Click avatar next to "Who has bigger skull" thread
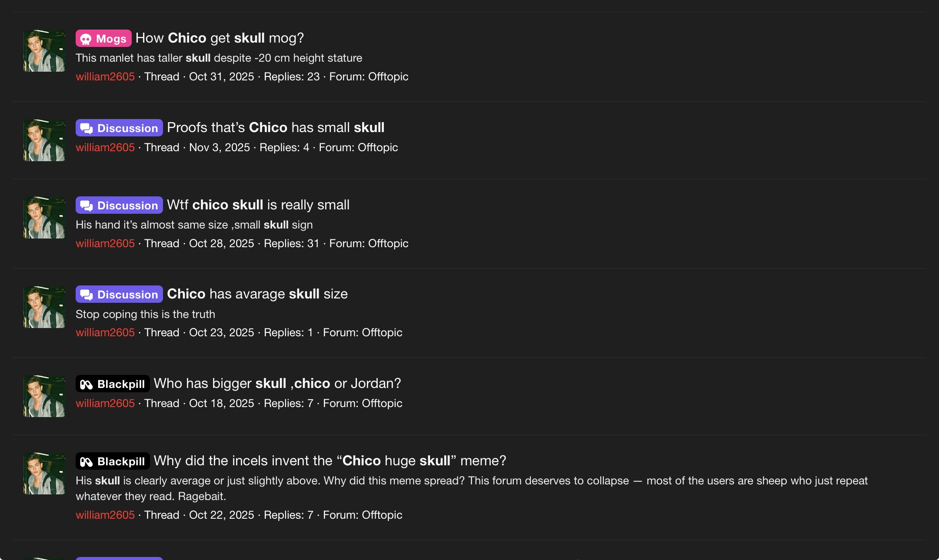The height and width of the screenshot is (560, 939). (x=44, y=396)
